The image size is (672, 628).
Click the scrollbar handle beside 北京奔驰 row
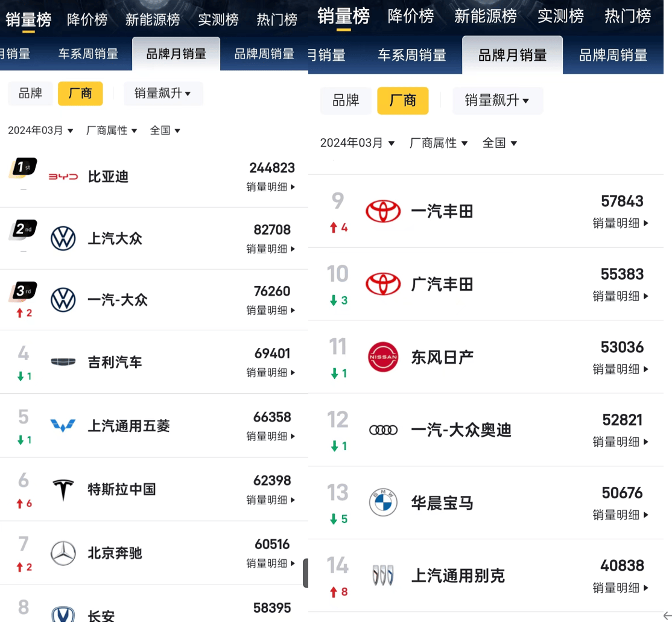(306, 573)
